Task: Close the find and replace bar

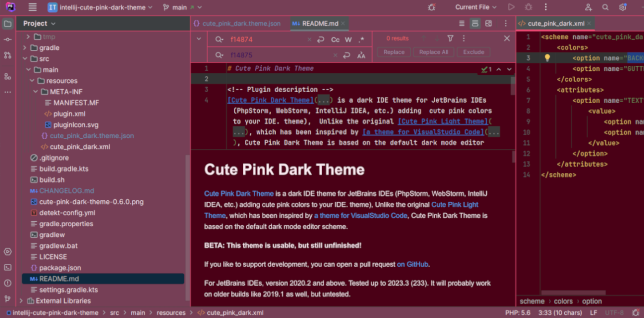Action: click(x=507, y=39)
